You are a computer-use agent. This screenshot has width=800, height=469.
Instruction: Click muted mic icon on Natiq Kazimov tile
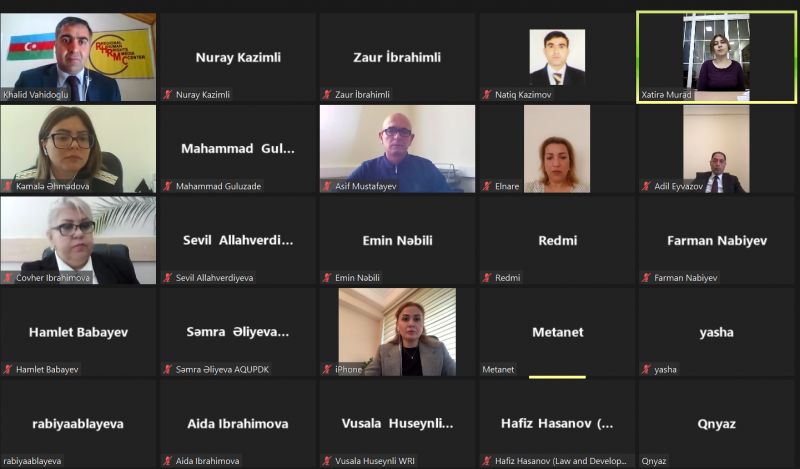click(x=487, y=94)
